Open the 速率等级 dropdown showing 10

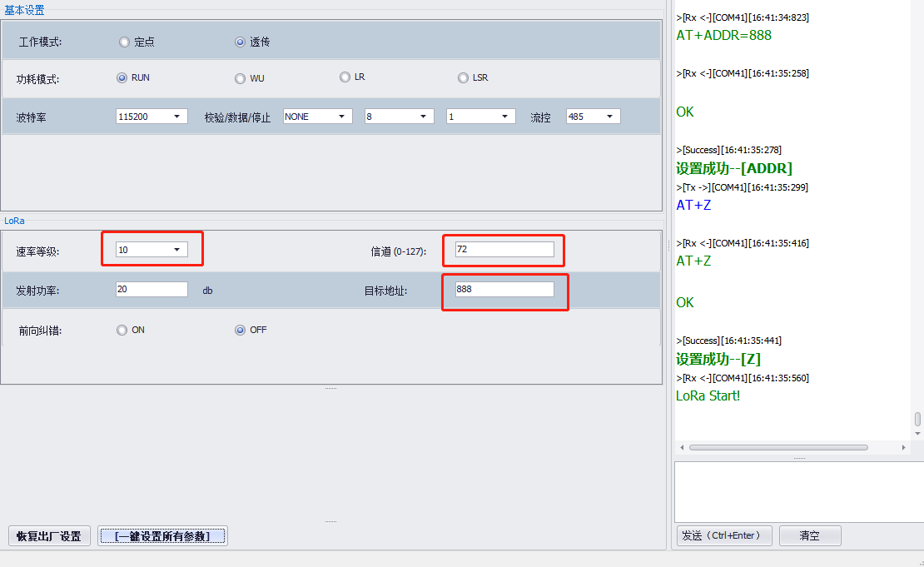[x=152, y=249]
